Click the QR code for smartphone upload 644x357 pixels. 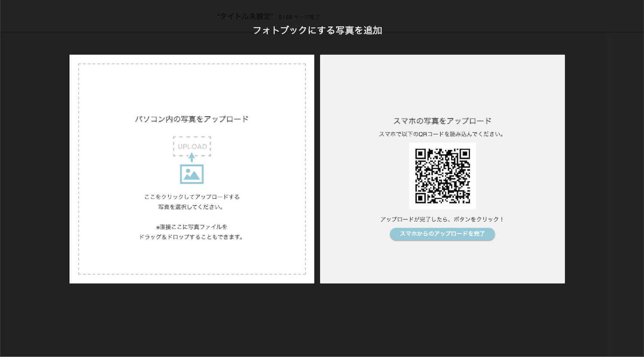[x=442, y=176]
